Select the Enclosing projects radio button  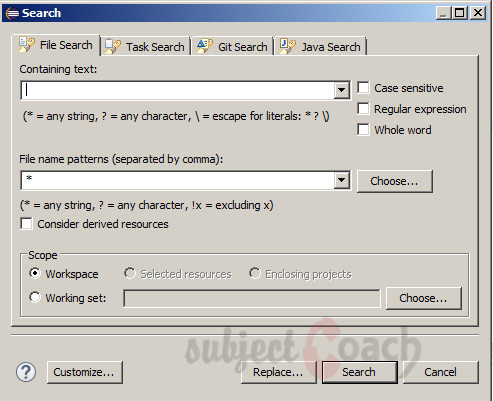(255, 273)
